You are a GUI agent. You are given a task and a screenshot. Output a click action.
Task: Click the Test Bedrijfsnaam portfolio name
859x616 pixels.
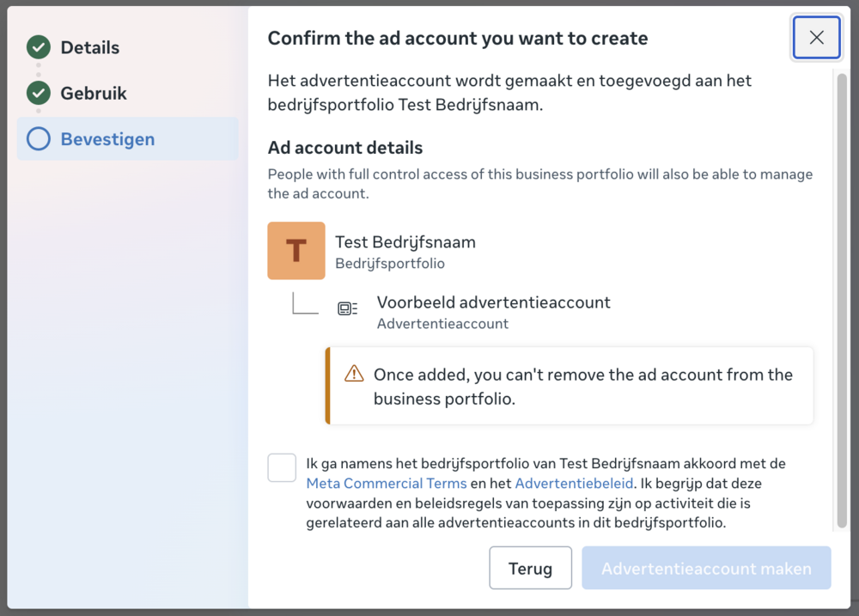pyautogui.click(x=405, y=242)
